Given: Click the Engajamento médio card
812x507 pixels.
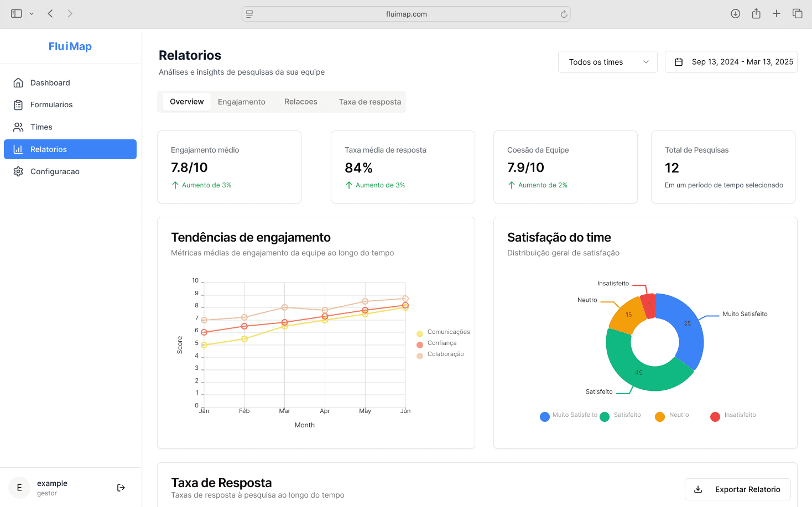Looking at the screenshot, I should pyautogui.click(x=230, y=167).
